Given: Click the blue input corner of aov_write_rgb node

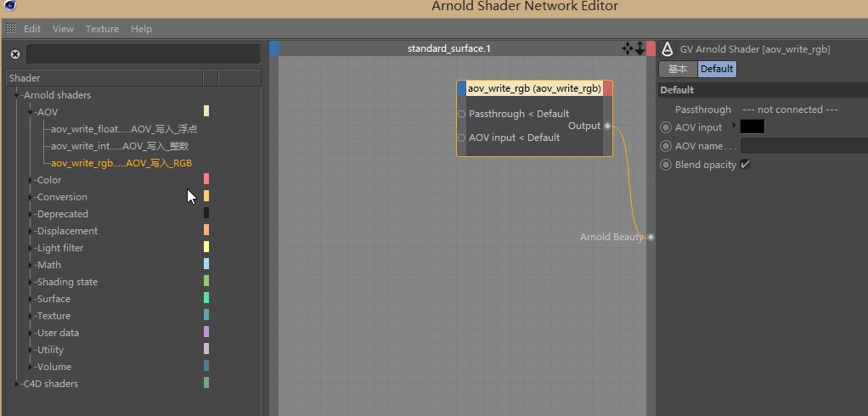Looking at the screenshot, I should (462, 88).
